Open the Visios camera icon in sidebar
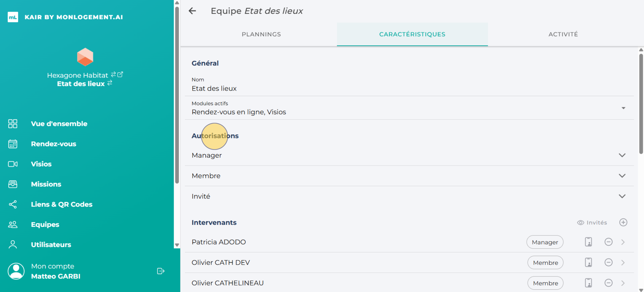 coord(13,164)
